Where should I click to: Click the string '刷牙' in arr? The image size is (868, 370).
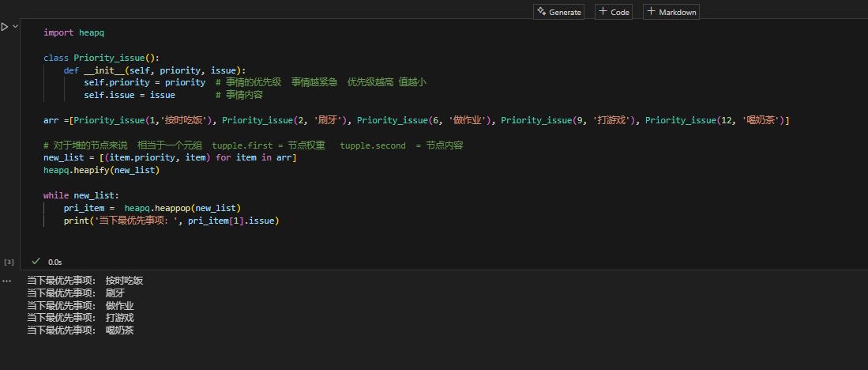click(x=330, y=120)
